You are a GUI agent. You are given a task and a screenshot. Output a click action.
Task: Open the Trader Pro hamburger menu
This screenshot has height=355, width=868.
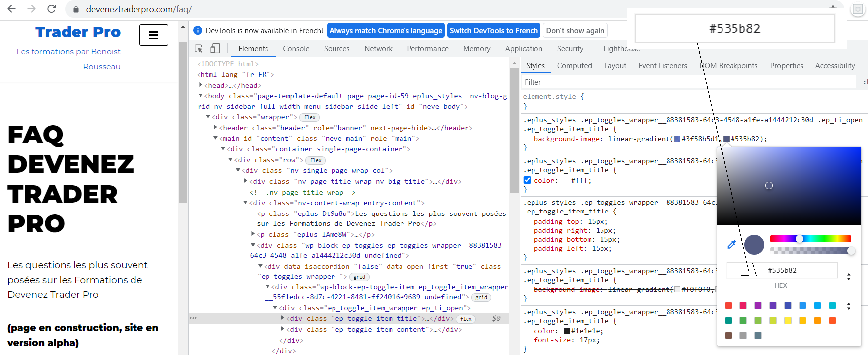point(154,35)
